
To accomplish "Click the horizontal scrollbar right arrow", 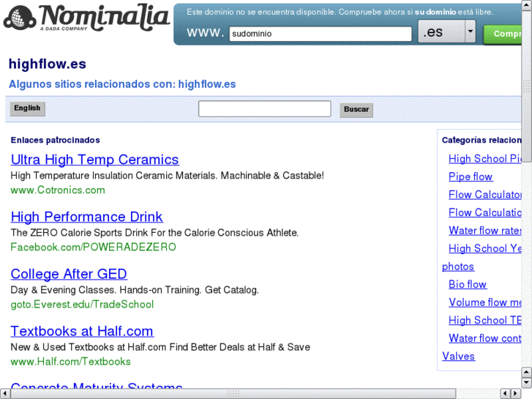I will (x=516, y=394).
